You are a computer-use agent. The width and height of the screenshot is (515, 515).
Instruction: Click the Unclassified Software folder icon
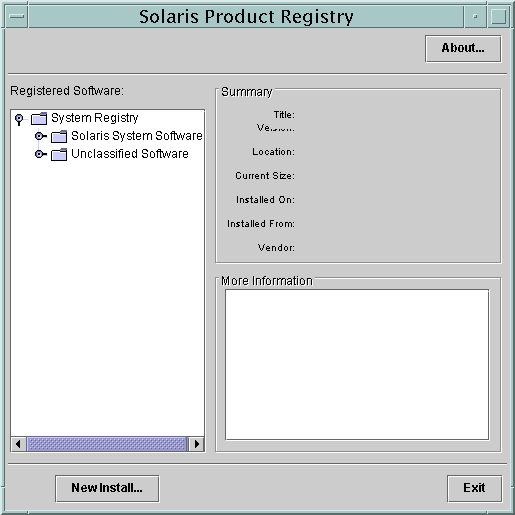pos(59,154)
